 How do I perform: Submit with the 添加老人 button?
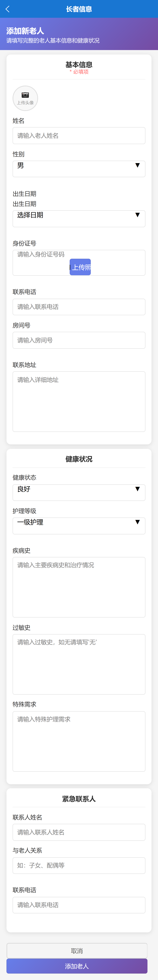tap(77, 966)
